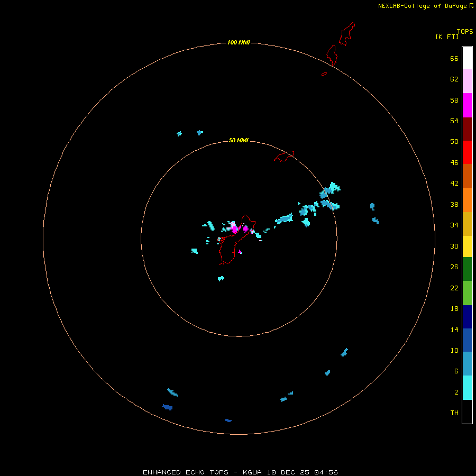Click the TH threshold label
The height and width of the screenshot is (476, 476).
454,413
